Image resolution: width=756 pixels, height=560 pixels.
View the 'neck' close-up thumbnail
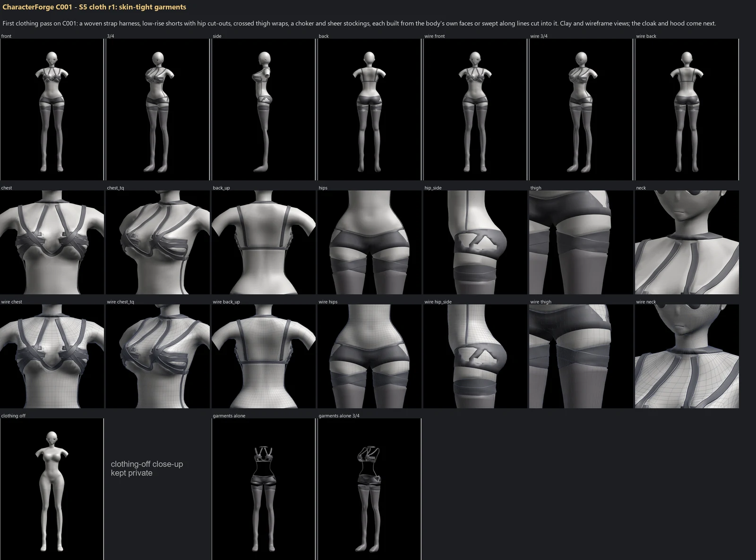tap(687, 242)
